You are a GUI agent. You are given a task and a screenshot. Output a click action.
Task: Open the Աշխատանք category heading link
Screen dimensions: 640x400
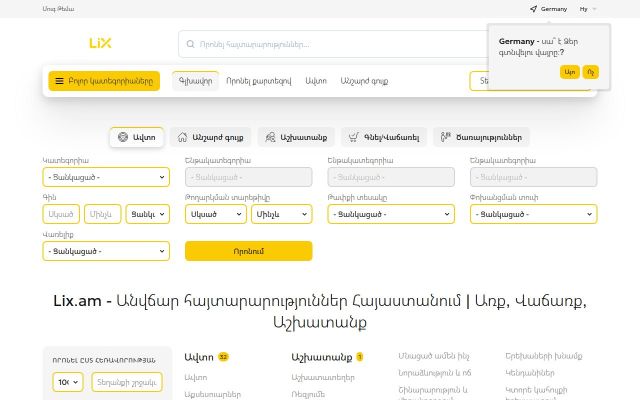322,357
